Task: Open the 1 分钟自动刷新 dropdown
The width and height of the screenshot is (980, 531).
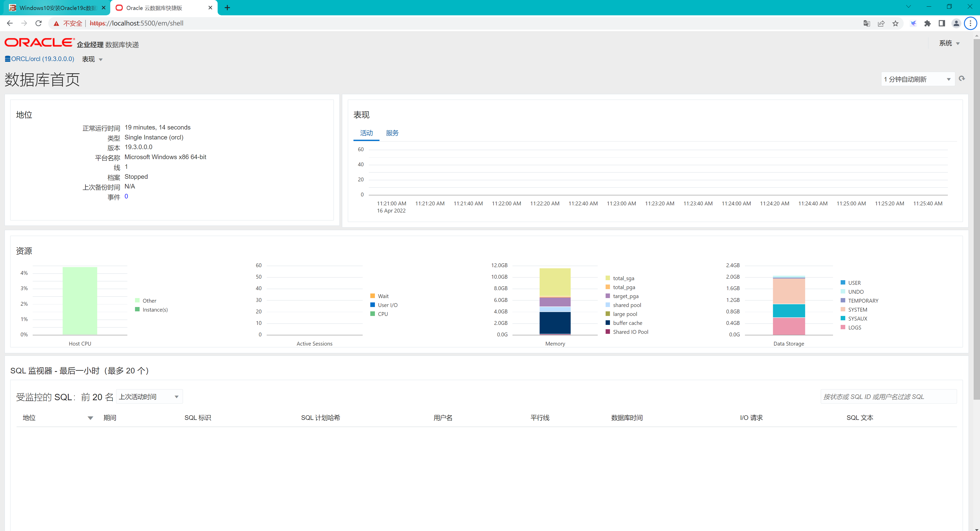Action: click(917, 79)
